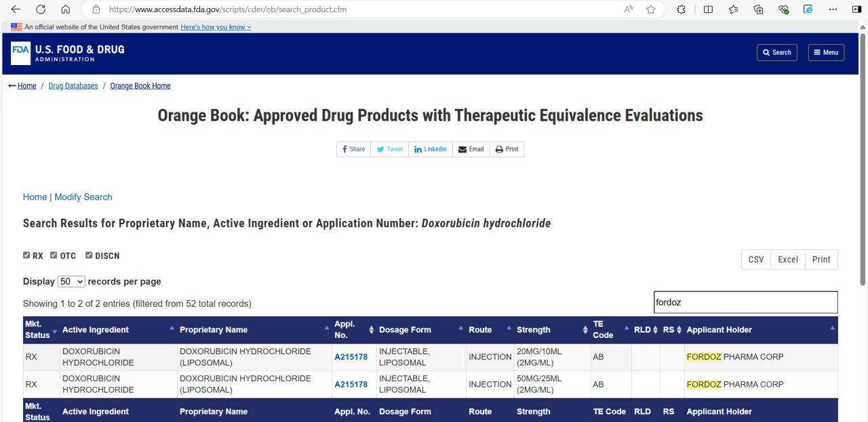Open split screen view icon

tap(708, 9)
